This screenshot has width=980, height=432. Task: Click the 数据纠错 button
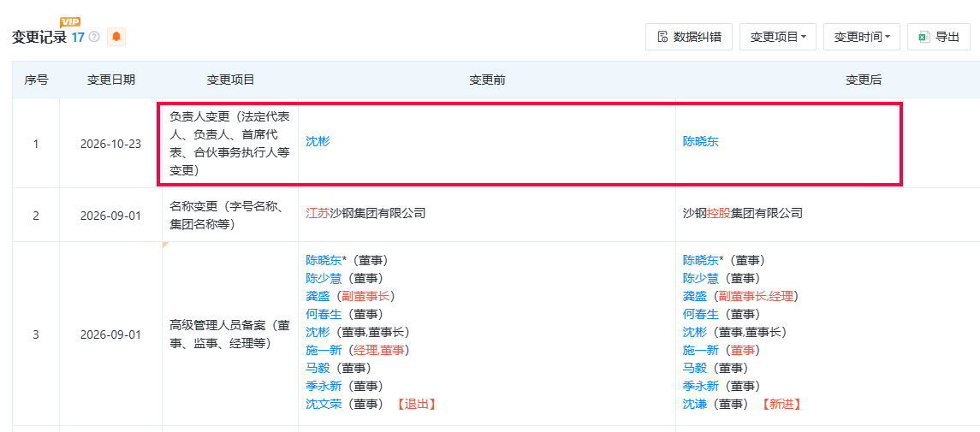pyautogui.click(x=689, y=37)
